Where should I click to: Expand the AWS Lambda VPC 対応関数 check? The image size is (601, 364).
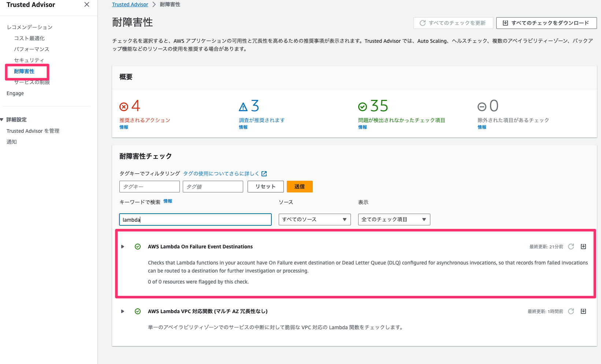122,311
